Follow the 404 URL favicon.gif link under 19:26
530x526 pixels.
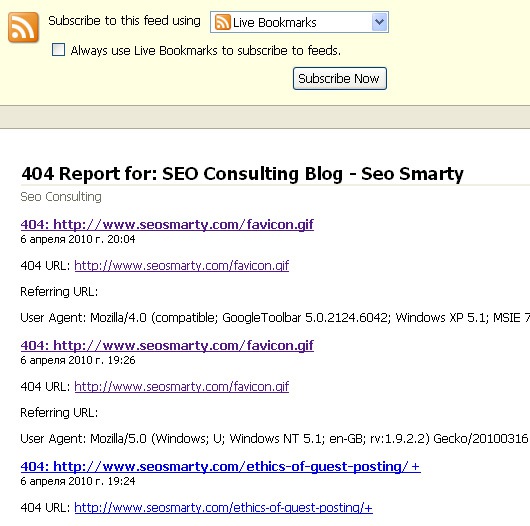click(x=182, y=387)
